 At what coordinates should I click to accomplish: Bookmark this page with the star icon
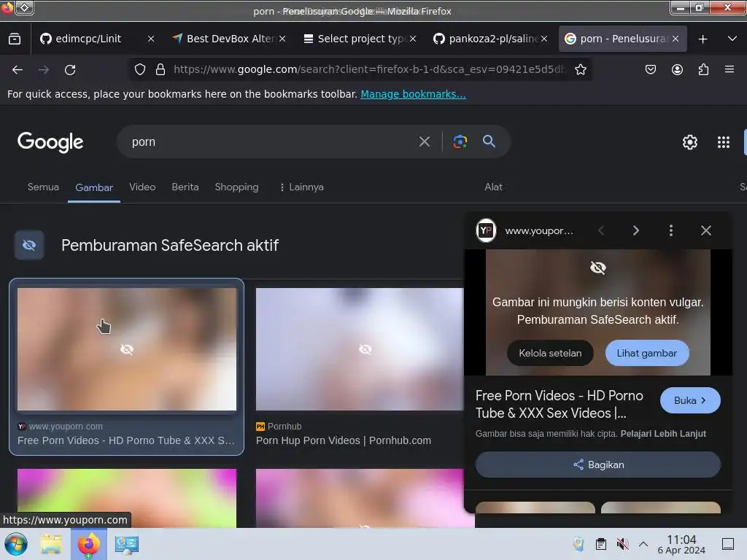tap(580, 69)
